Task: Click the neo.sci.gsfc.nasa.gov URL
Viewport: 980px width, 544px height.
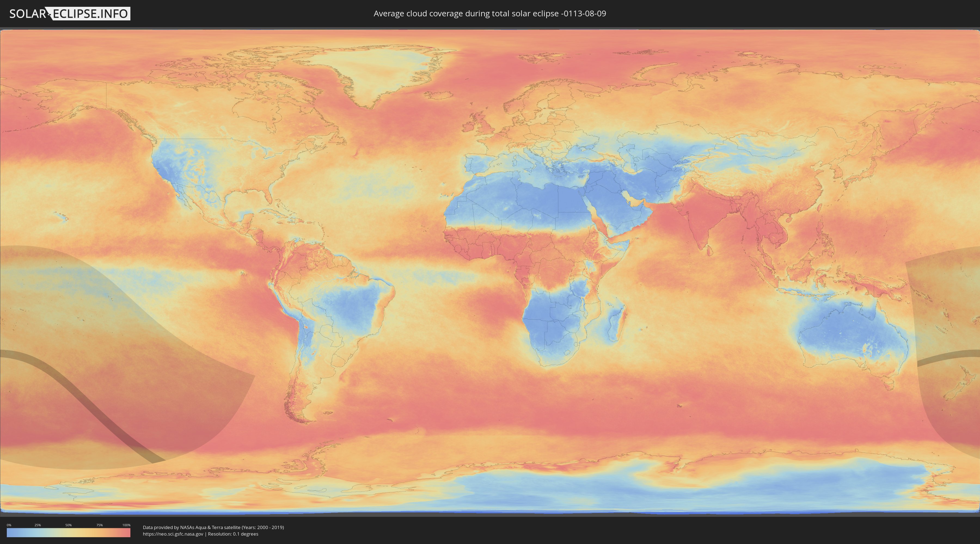Action: pyautogui.click(x=173, y=534)
